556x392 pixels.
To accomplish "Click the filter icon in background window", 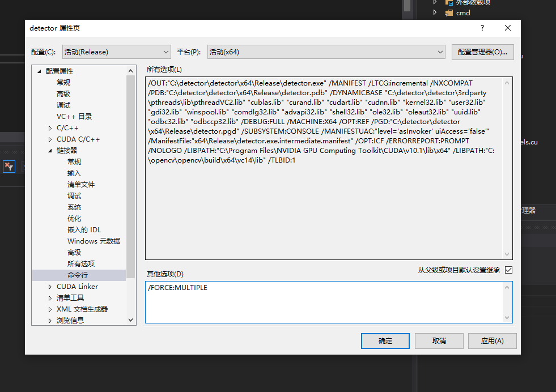I will 9,166.
